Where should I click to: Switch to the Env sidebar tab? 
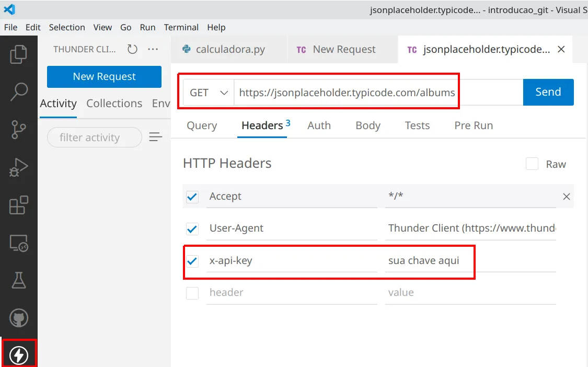point(161,104)
